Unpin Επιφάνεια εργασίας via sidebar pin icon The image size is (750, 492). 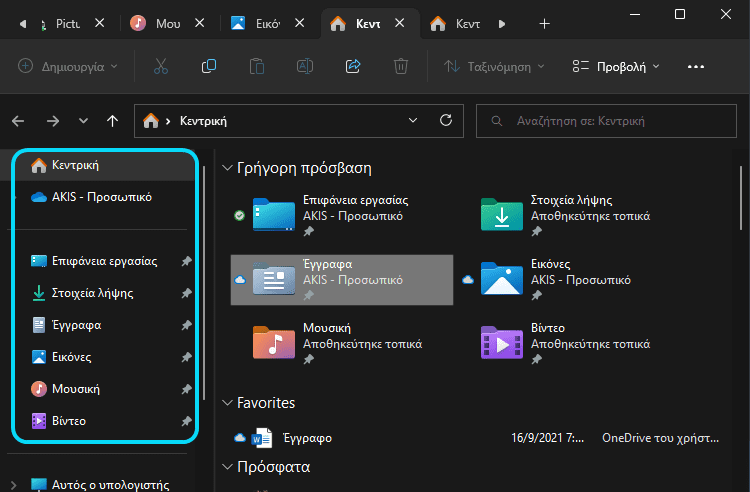186,261
